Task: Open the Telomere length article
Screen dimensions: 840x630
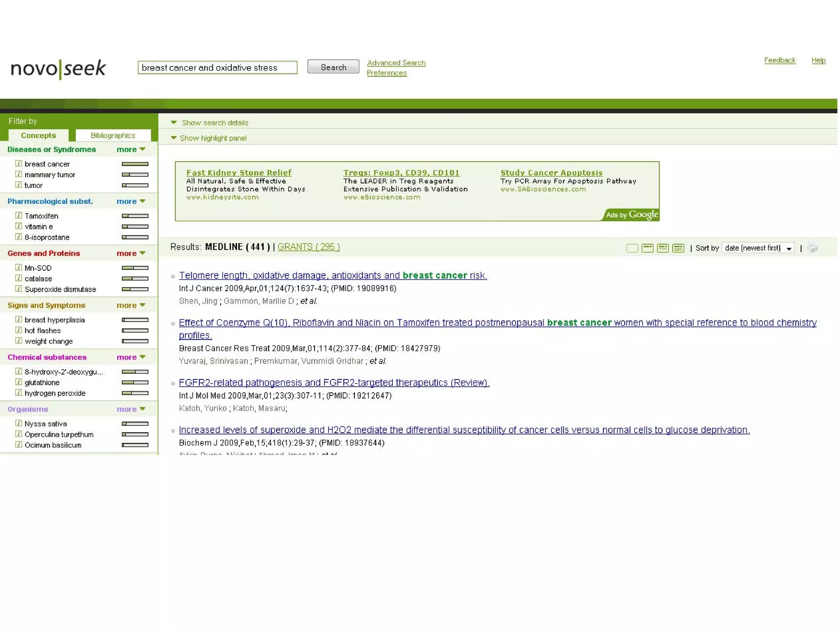Action: 333,275
